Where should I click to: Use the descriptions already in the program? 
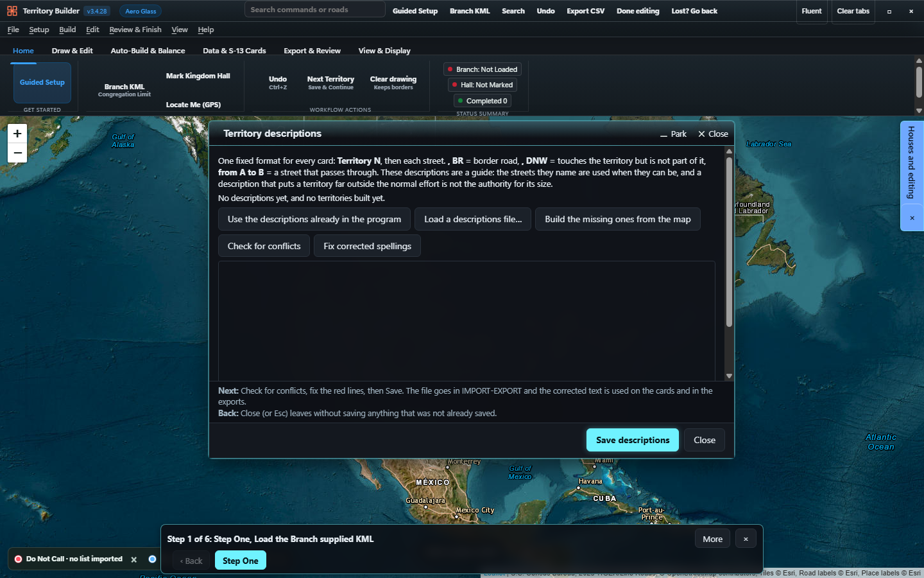314,219
